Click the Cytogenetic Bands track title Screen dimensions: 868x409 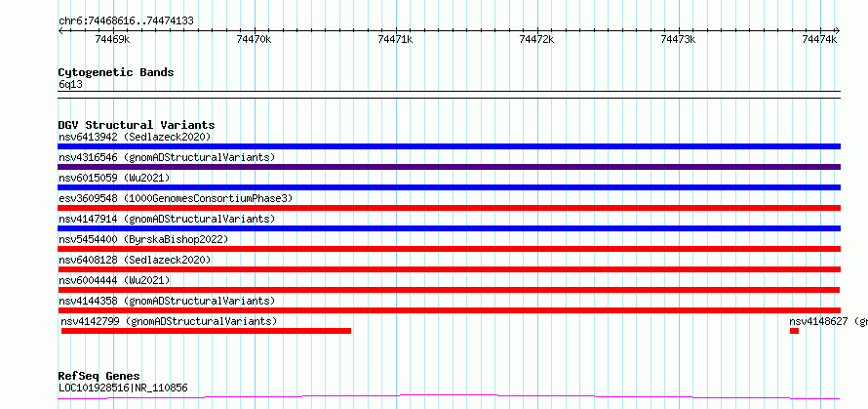tap(116, 72)
